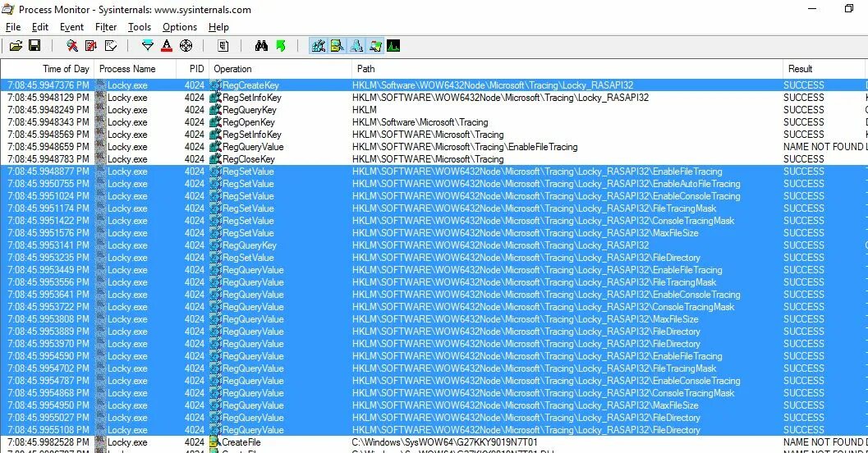Viewport: 868px width, 453px height.
Task: Sort by the Operation column header
Action: [280, 69]
